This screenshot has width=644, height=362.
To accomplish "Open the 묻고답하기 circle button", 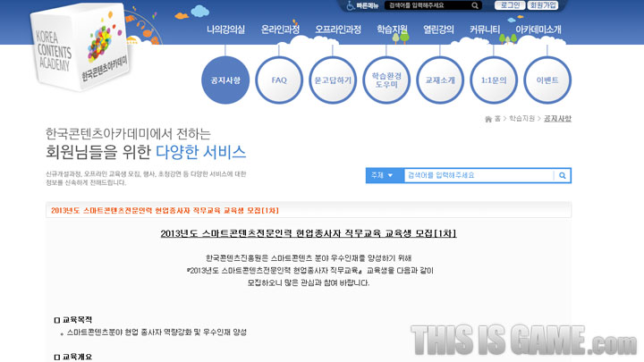I will (333, 80).
